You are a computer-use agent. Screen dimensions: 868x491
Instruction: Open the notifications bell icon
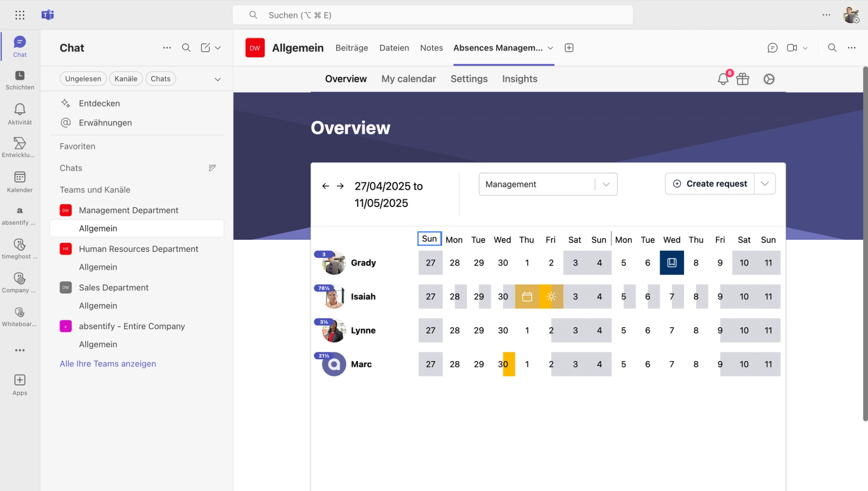(x=722, y=79)
